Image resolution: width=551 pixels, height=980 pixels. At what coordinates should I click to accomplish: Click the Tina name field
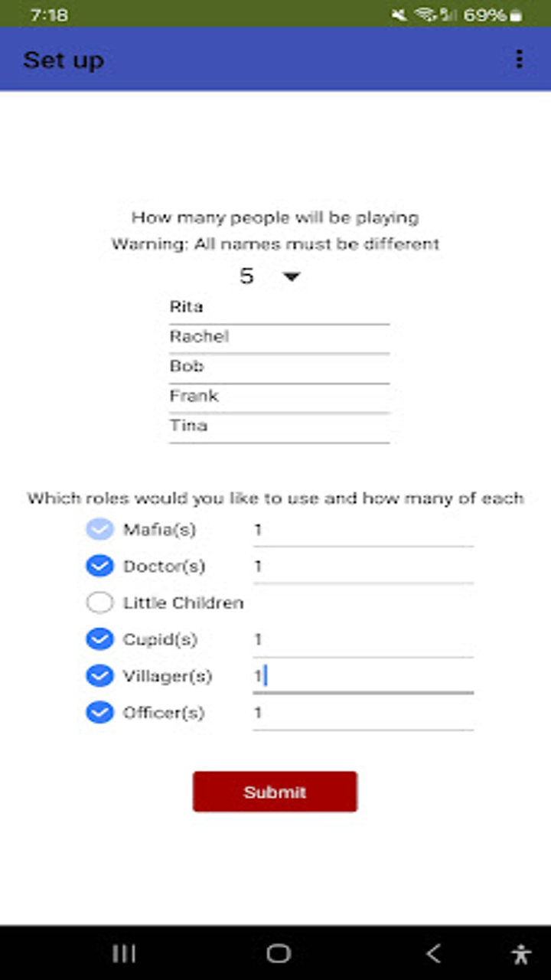click(x=279, y=426)
